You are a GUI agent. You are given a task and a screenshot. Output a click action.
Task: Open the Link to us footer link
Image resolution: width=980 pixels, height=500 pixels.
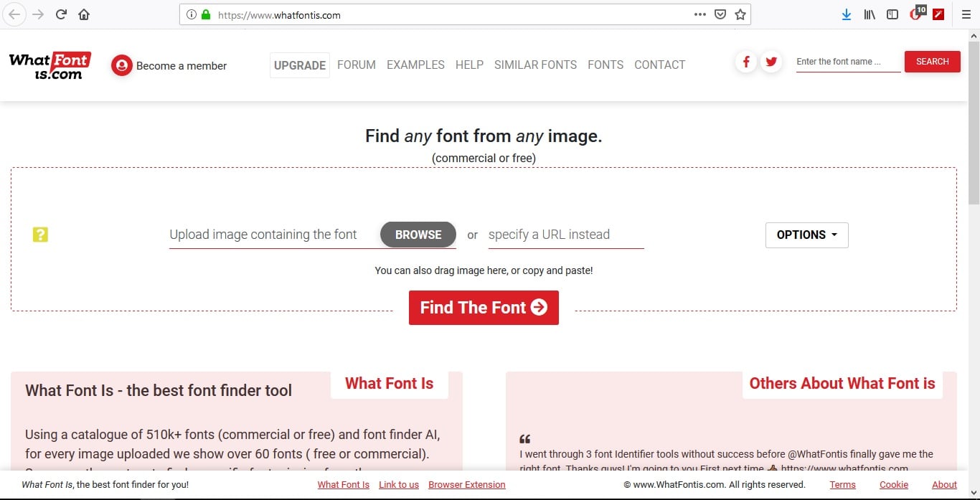point(399,485)
